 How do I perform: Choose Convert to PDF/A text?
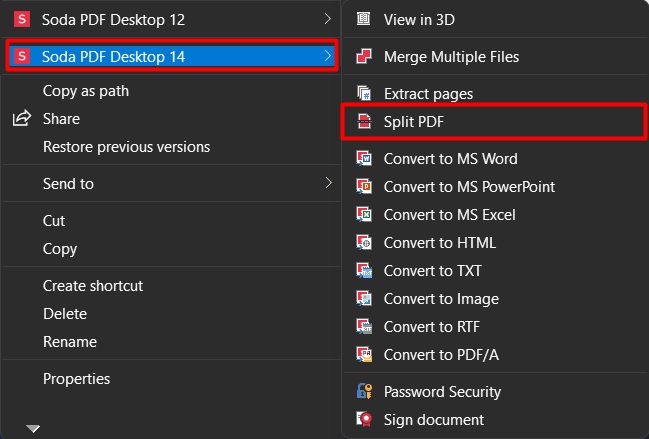441,355
